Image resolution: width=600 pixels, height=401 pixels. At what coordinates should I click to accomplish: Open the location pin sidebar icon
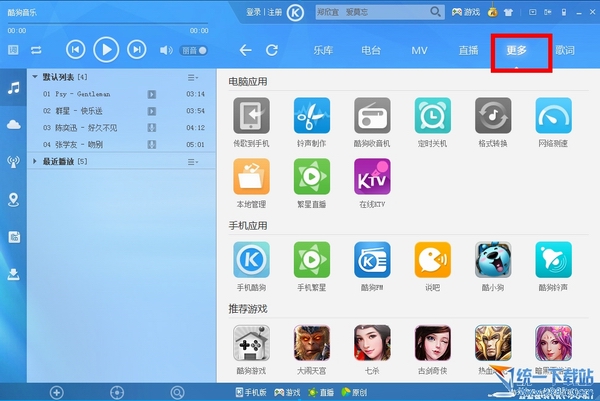[x=13, y=199]
